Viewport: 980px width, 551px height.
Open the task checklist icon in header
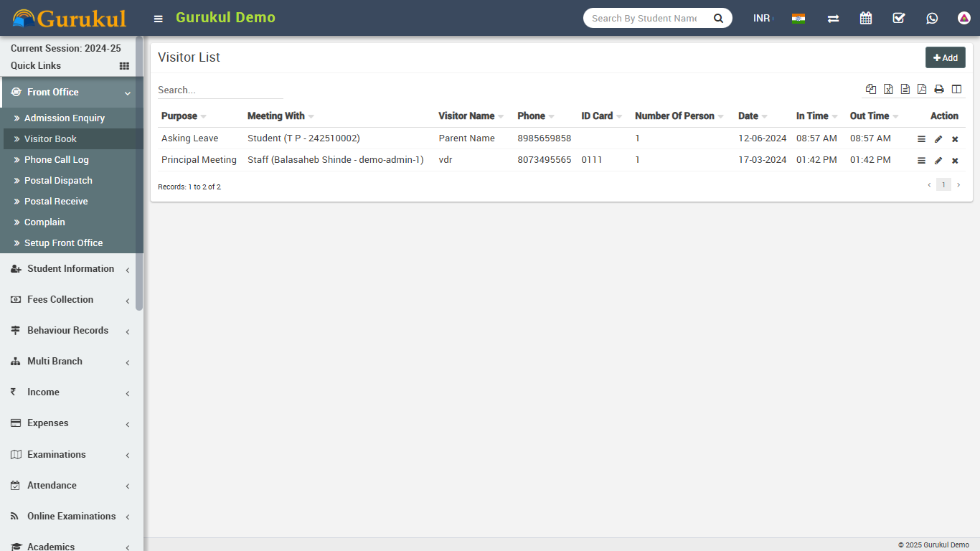coord(899,18)
